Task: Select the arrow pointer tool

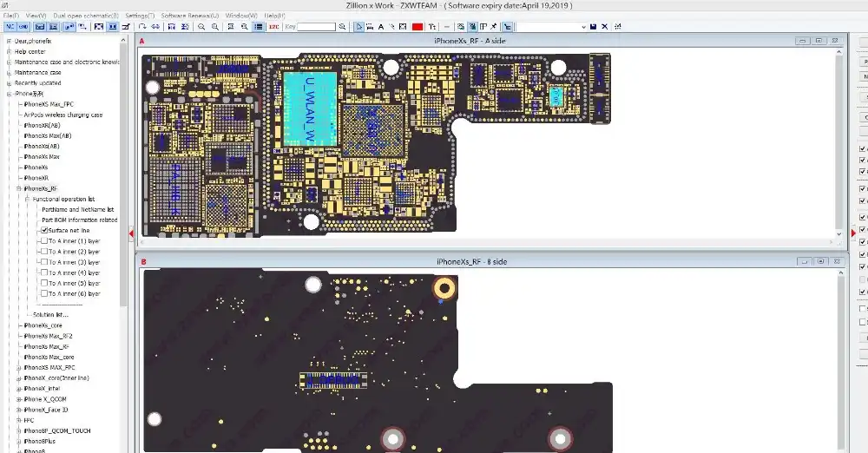Action: pyautogui.click(x=359, y=27)
